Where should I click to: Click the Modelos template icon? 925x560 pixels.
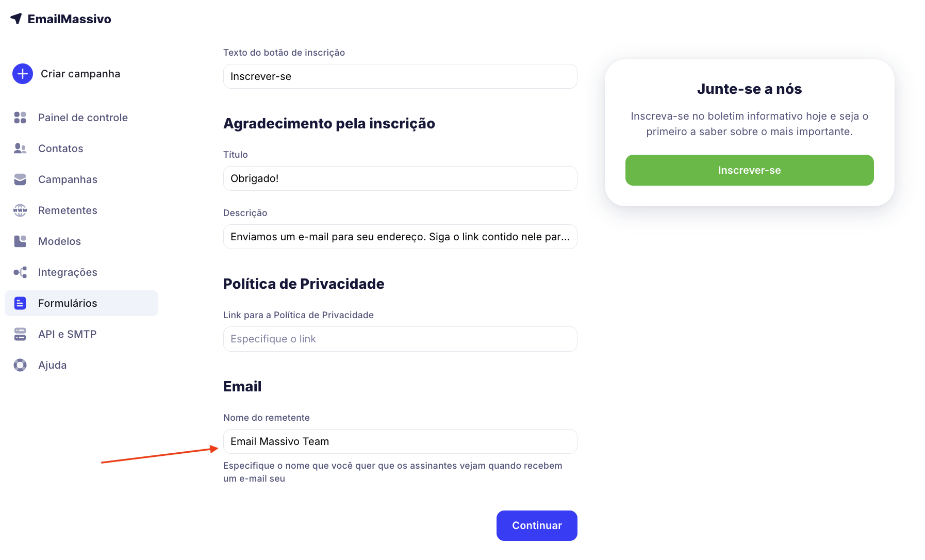pyautogui.click(x=20, y=241)
